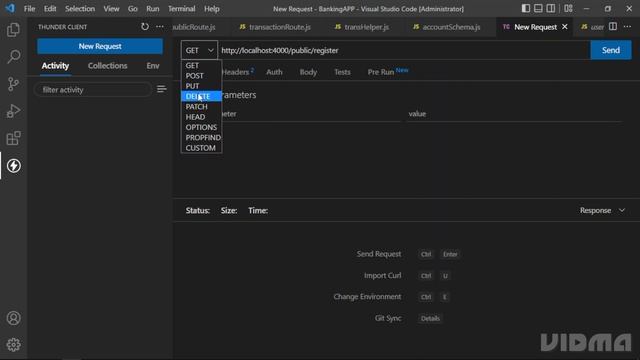The width and height of the screenshot is (640, 360).
Task: Open the Run and Debug view icon
Action: [x=13, y=111]
